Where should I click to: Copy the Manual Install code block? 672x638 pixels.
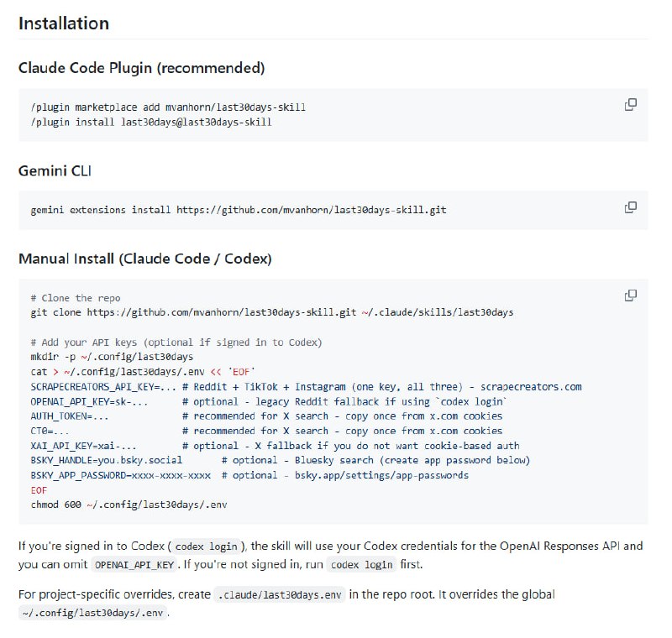coord(630,296)
